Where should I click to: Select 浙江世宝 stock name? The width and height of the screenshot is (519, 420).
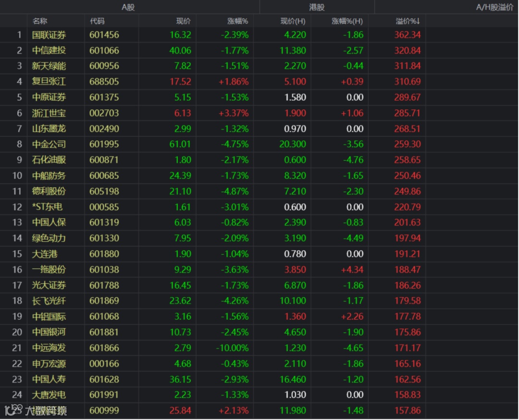click(49, 113)
